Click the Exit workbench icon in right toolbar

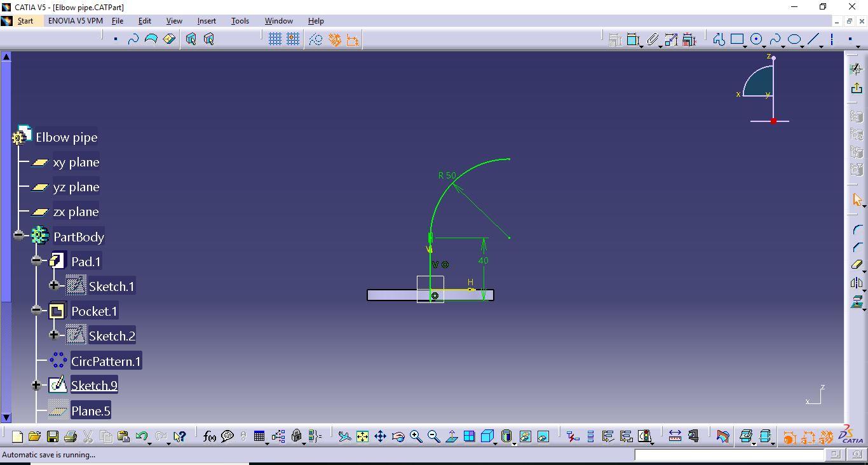pos(857,88)
